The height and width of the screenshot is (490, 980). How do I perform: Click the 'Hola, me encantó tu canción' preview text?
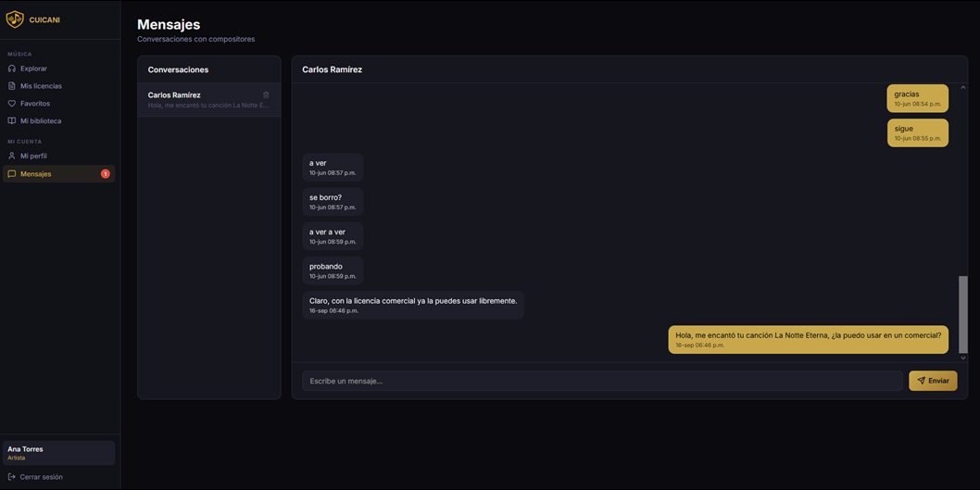point(208,106)
